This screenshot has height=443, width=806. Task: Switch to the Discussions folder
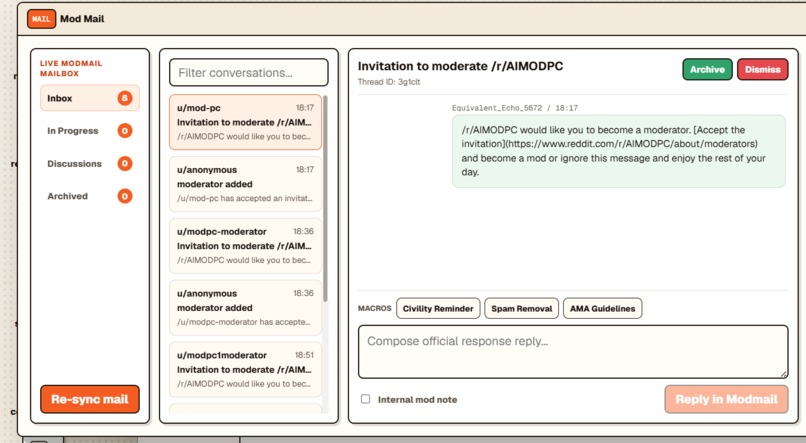[x=90, y=163]
